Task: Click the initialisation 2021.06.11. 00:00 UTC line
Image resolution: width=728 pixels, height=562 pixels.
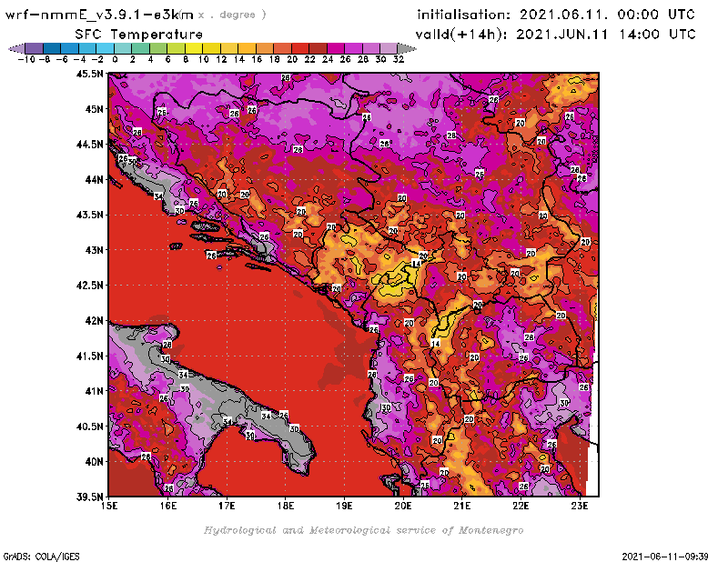Action: pyautogui.click(x=556, y=15)
